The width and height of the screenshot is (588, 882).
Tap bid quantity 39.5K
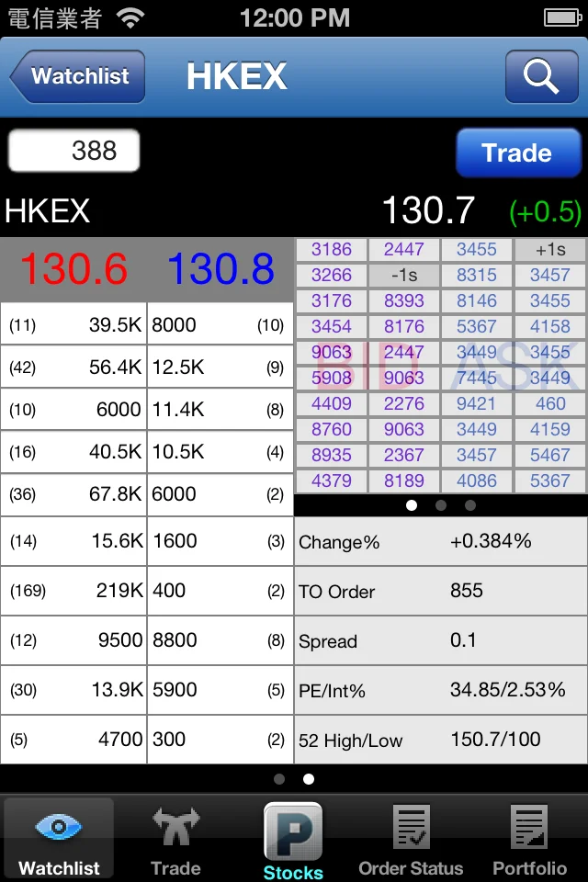point(115,324)
